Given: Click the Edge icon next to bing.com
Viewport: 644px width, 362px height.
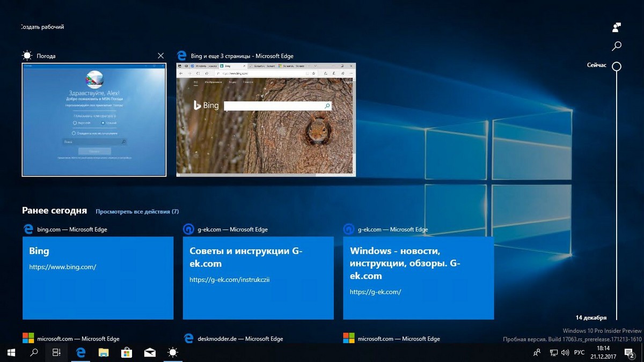Looking at the screenshot, I should [28, 230].
